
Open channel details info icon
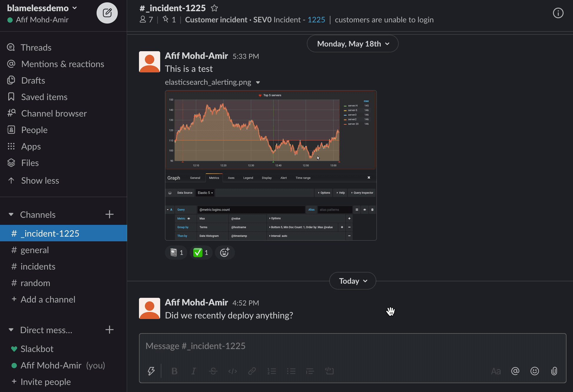click(558, 13)
